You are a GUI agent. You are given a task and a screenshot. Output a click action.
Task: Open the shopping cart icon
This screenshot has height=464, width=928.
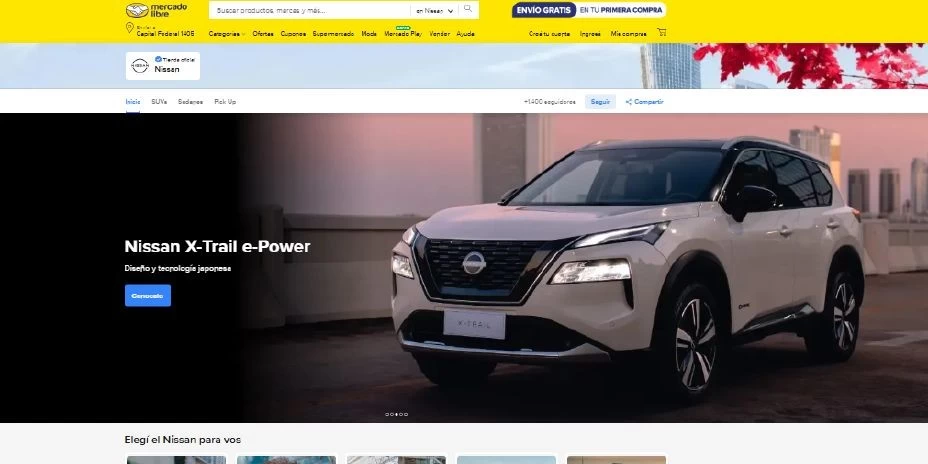pos(662,33)
